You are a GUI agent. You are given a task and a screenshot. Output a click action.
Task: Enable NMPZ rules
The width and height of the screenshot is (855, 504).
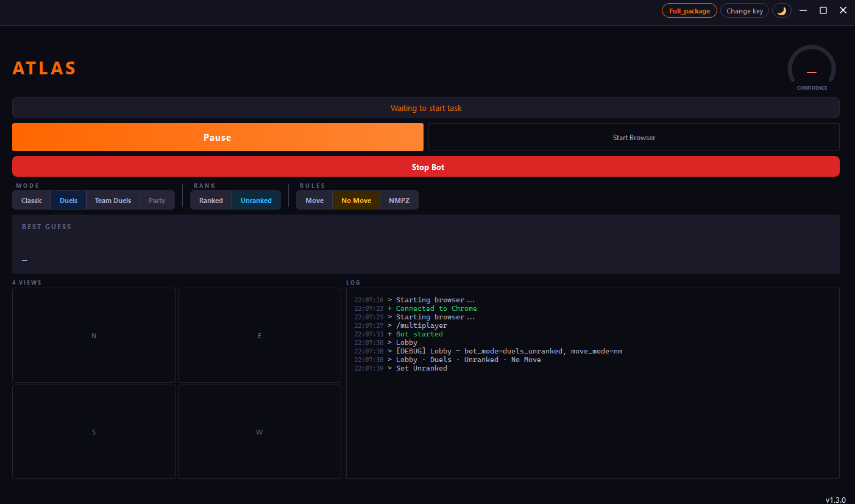pyautogui.click(x=399, y=200)
